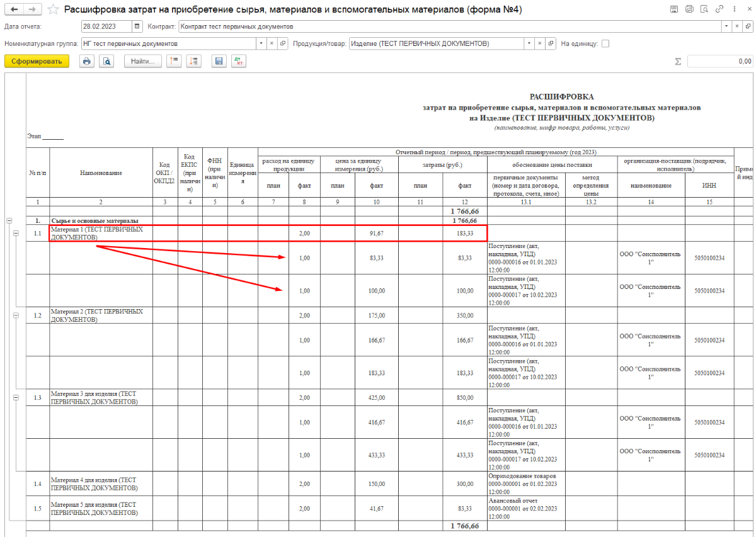Click the Найти... button
Viewport: 756px width, 537px height.
(x=143, y=61)
